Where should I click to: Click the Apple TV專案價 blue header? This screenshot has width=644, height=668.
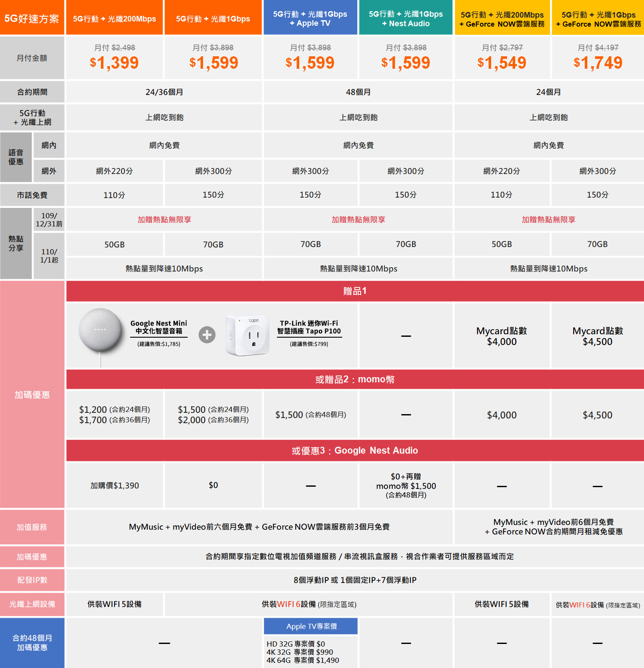pos(311,626)
